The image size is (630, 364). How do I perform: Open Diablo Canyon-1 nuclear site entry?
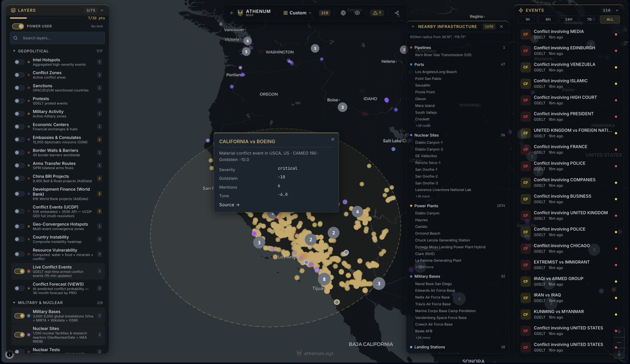tap(429, 142)
